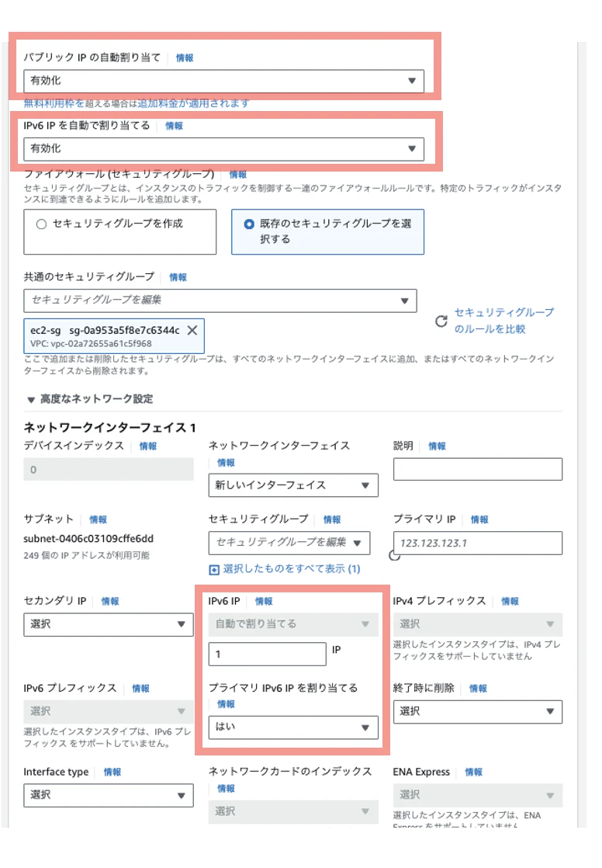The height and width of the screenshot is (868, 602).
Task: Open the プライマリ IPv6 IP はい dropdown
Action: [293, 727]
